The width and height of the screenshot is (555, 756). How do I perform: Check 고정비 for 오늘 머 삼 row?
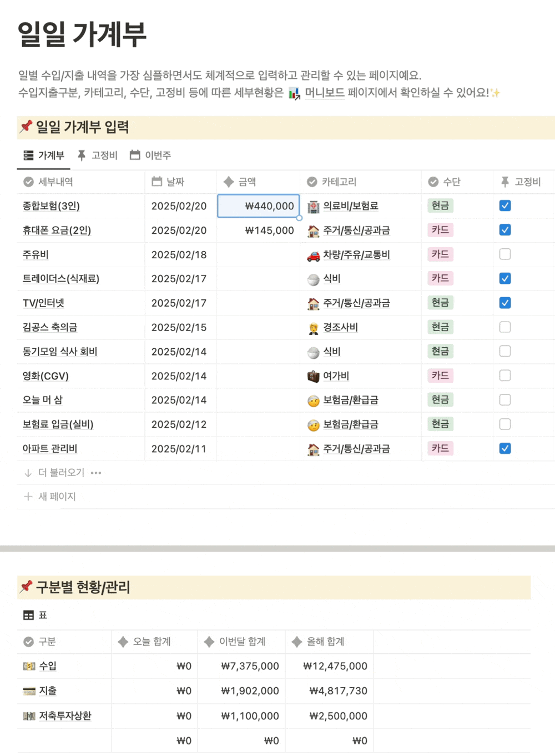(505, 400)
